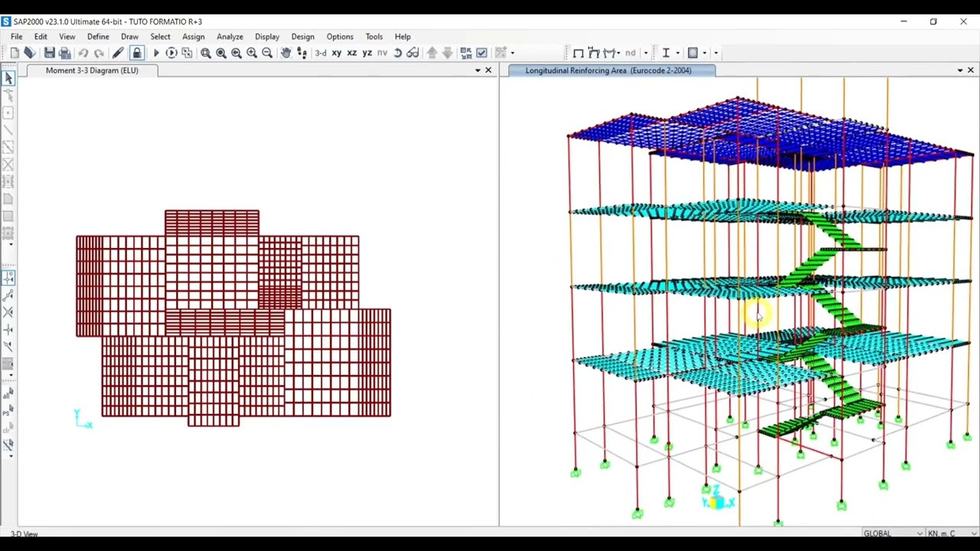Switch to the xy plane view

tap(336, 53)
